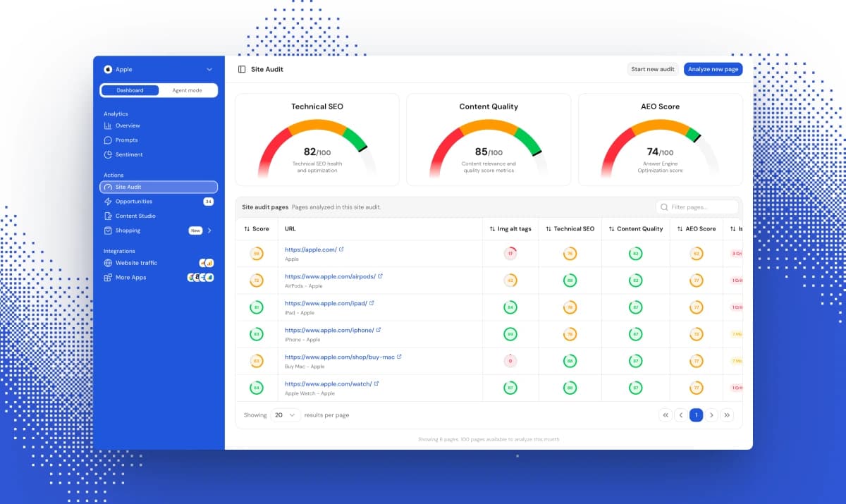Click Img alt tags score 0 in buy-mac row
Screen dimensions: 846x504
(x=510, y=361)
